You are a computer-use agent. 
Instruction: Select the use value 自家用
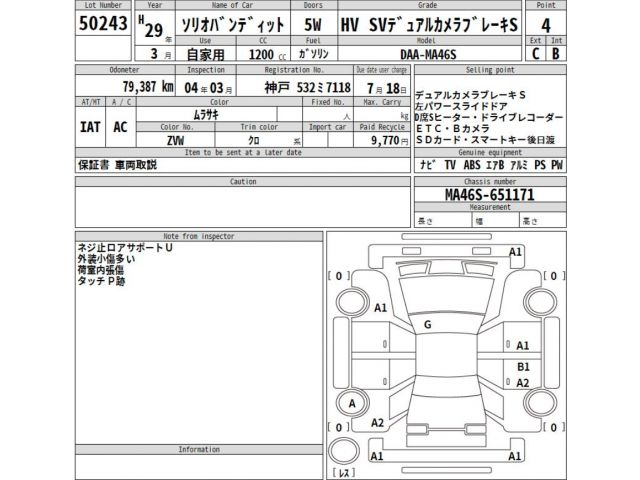206,54
